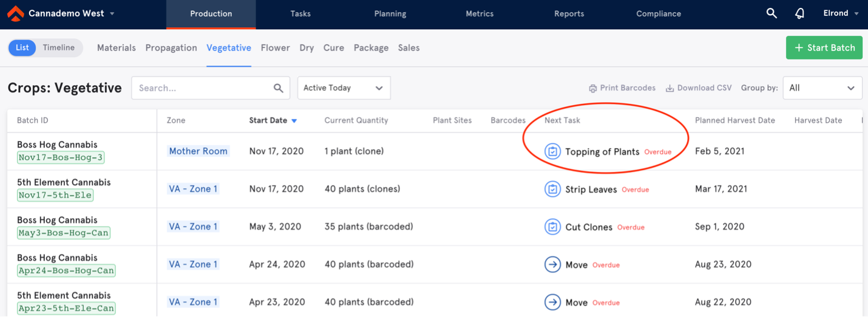Viewport: 868px width, 319px height.
Task: Select the Flower stage tab
Action: coord(275,47)
